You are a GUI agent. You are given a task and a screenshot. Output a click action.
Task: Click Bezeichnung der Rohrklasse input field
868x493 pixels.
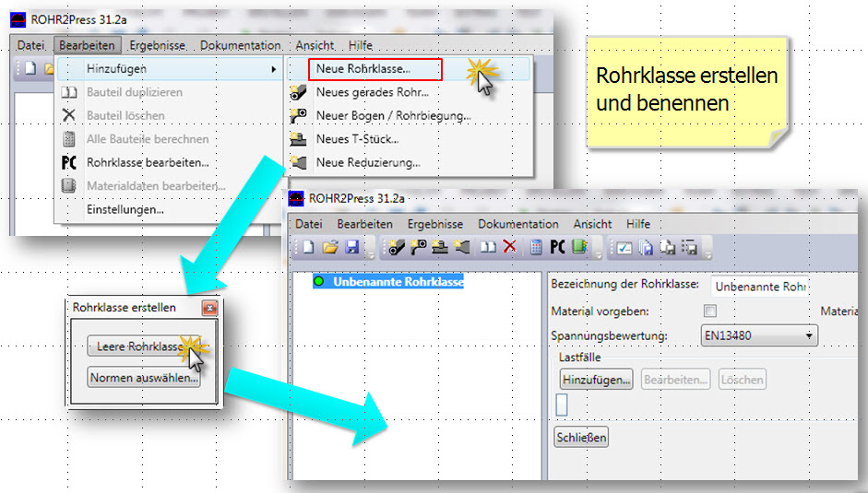759,286
